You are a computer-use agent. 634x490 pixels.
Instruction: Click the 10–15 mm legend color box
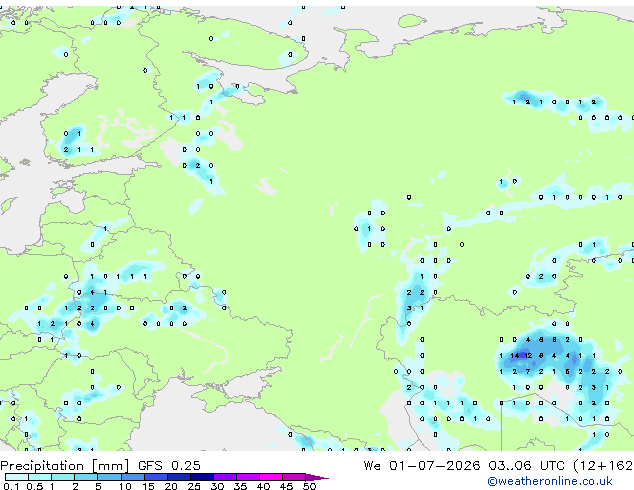coord(132,477)
